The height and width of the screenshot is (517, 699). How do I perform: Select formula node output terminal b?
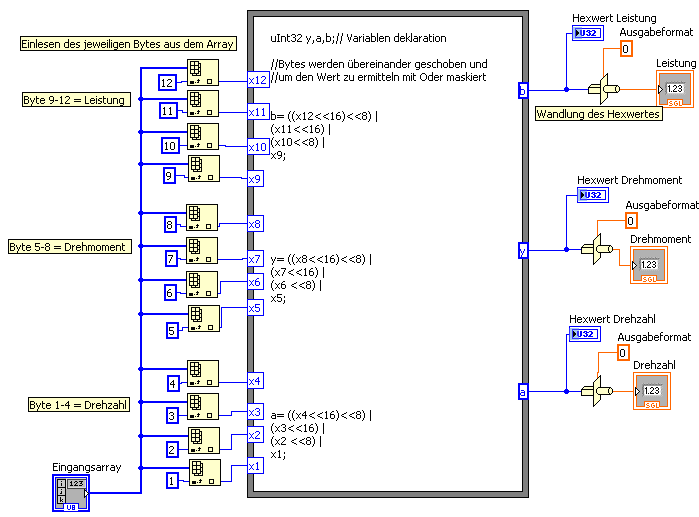pos(523,90)
